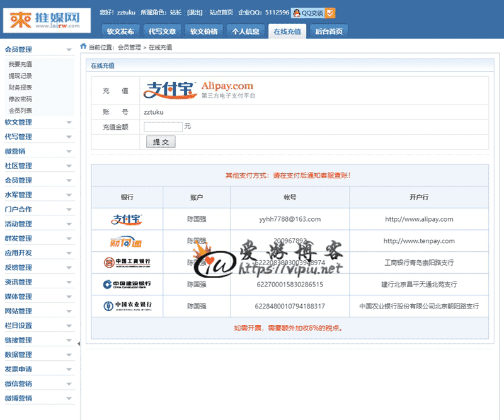Focus the 充值金额 amount input field
This screenshot has width=504, height=420.
pos(163,127)
